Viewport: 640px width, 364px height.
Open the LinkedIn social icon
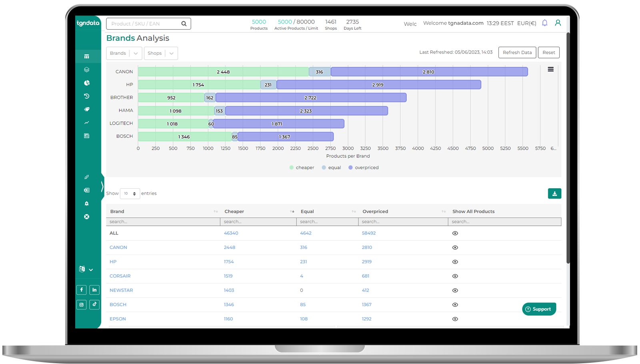coord(94,290)
